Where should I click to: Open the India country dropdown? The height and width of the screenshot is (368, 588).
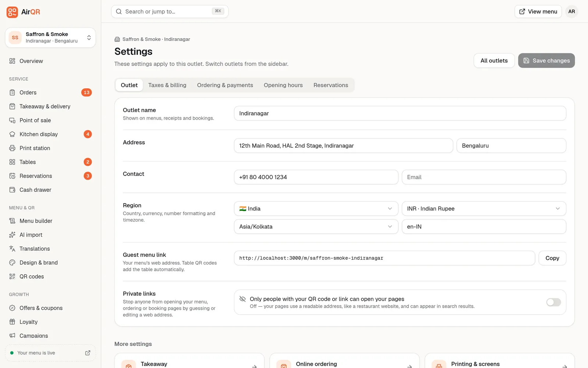click(x=316, y=209)
